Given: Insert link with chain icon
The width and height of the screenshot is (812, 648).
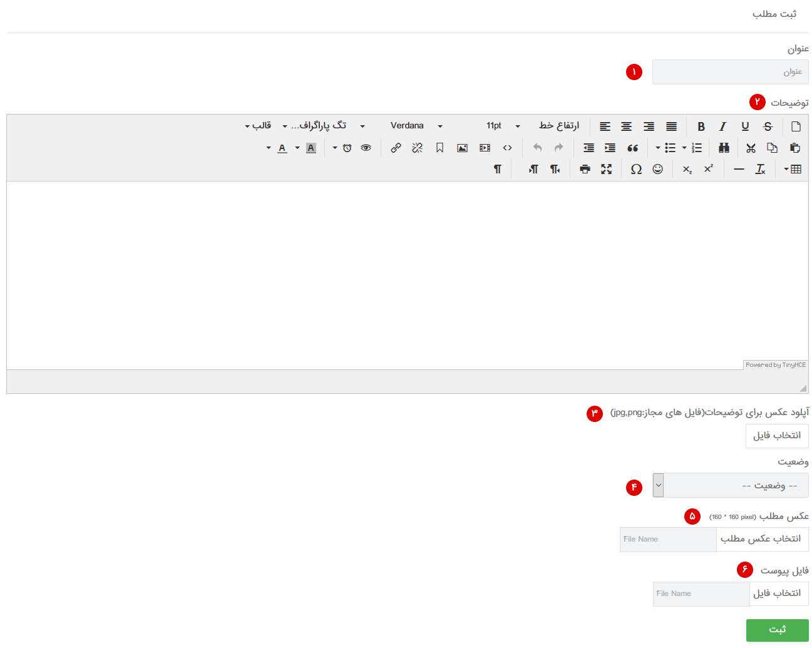Looking at the screenshot, I should coord(396,148).
